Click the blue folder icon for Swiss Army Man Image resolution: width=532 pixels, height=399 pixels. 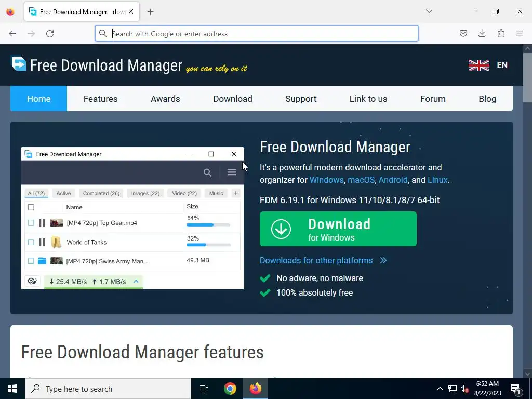42,261
